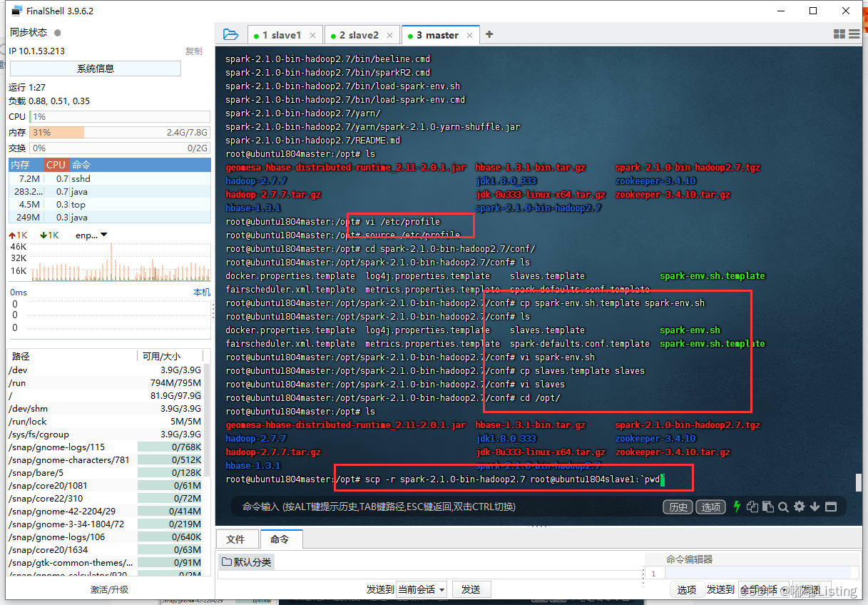The image size is (868, 605).
Task: Click the download arrow icon near the command bar
Action: (815, 507)
